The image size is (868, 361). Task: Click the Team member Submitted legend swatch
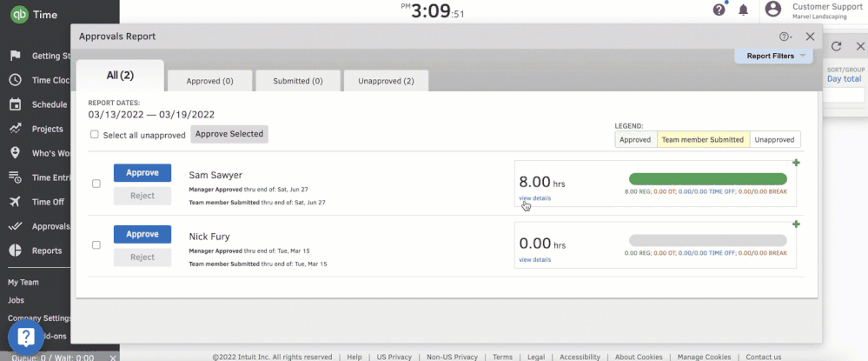click(x=703, y=140)
